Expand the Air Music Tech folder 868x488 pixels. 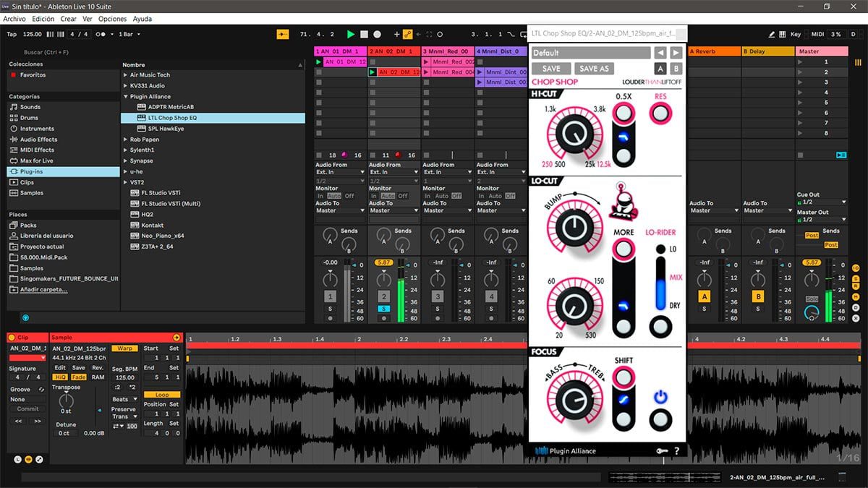coord(126,75)
